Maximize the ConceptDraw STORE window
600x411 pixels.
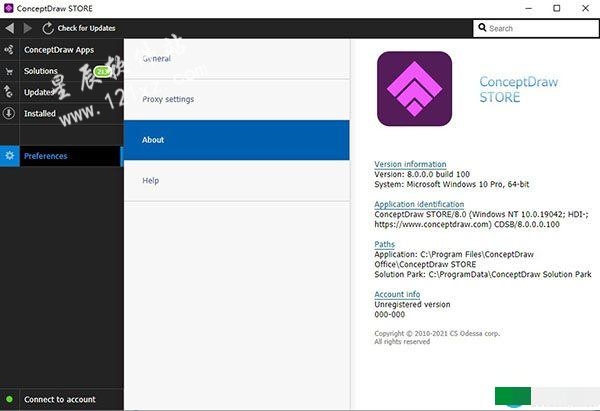click(557, 8)
